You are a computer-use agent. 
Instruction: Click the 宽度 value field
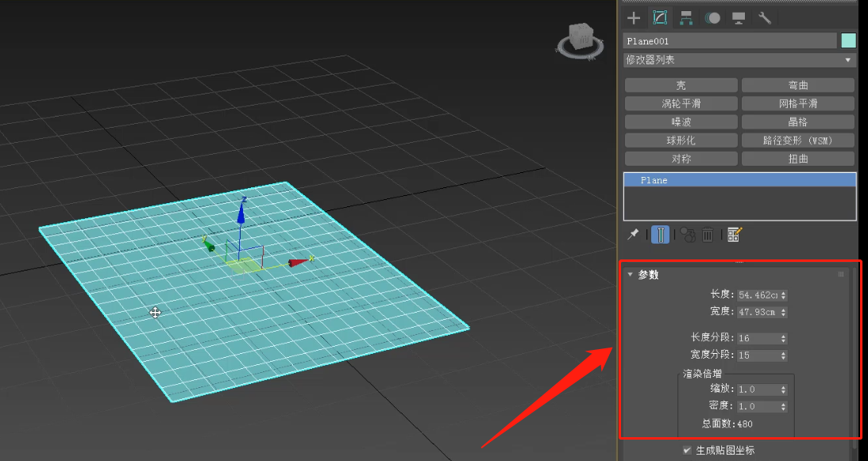click(x=758, y=312)
